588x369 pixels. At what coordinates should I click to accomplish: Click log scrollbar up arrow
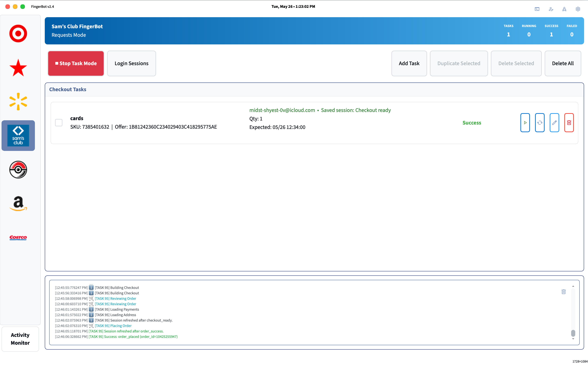pyautogui.click(x=573, y=286)
